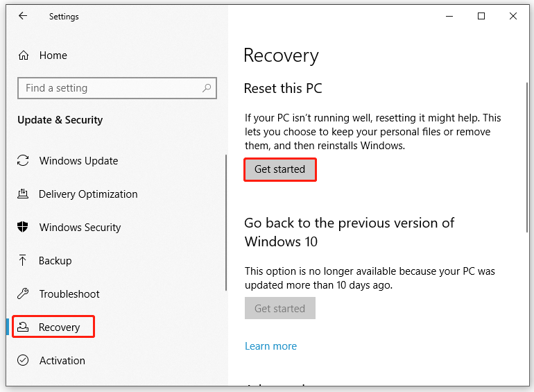Click the back arrow icon
534x392 pixels.
23,16
